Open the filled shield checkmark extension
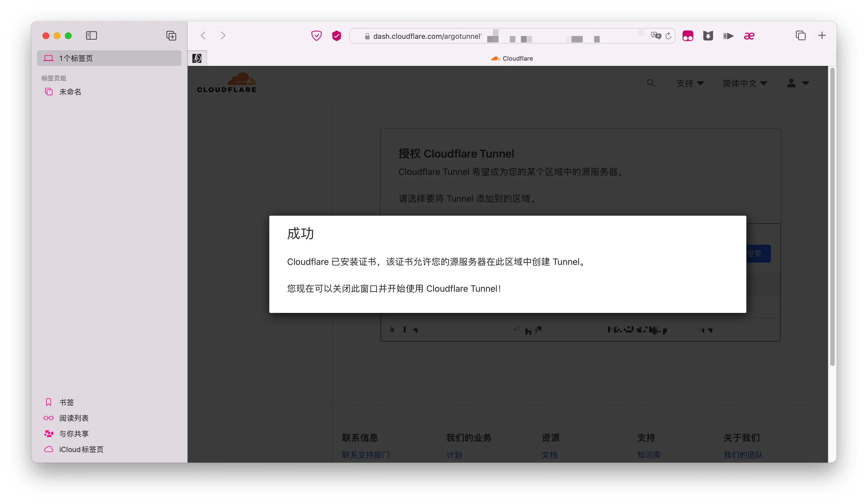Screen dimensions: 868x504 point(336,35)
